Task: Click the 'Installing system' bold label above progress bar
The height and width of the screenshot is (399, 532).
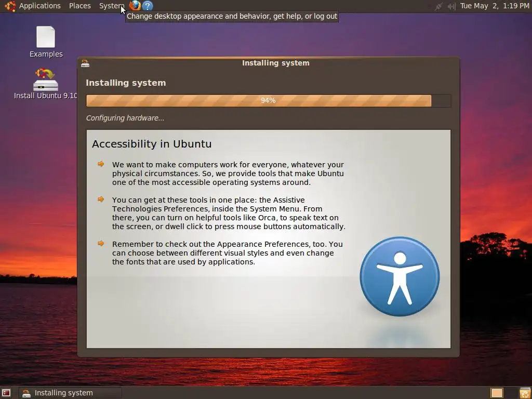Action: click(x=126, y=83)
